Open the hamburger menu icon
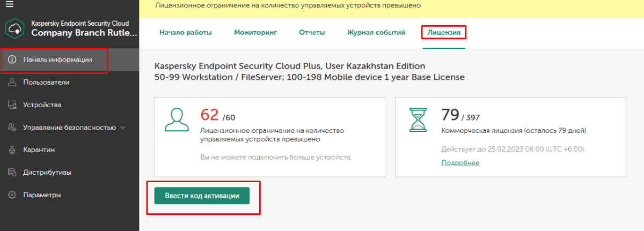Screen dimensions: 644x231 10,4
